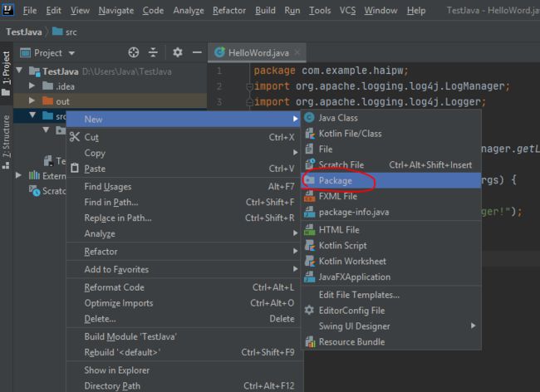Collapse the TestJava project root
Viewport: 540px width, 392px height.
[19, 71]
